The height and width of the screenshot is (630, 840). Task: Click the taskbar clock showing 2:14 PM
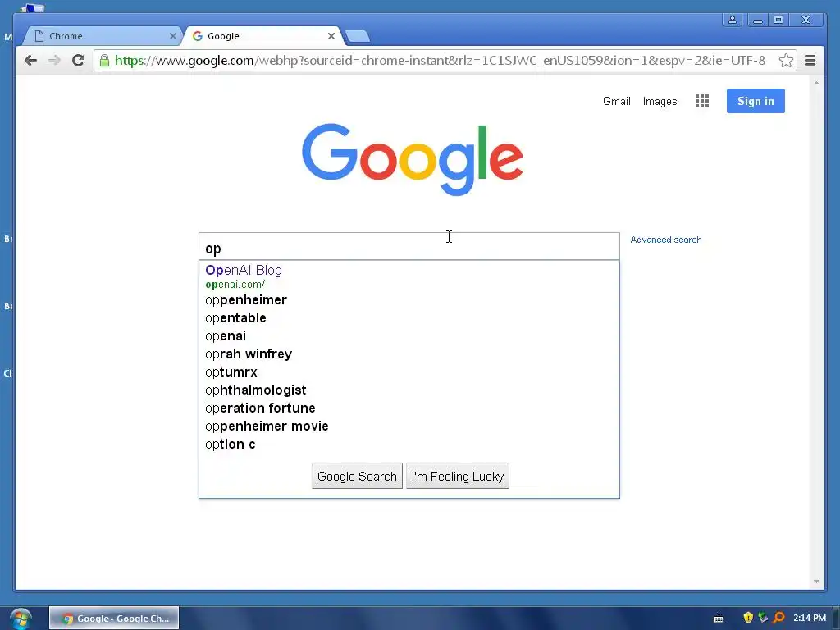(810, 618)
